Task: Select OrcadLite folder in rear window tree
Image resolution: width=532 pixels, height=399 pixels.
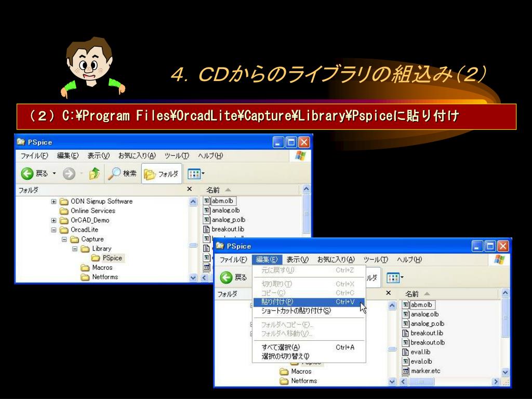Action: pyautogui.click(x=84, y=230)
